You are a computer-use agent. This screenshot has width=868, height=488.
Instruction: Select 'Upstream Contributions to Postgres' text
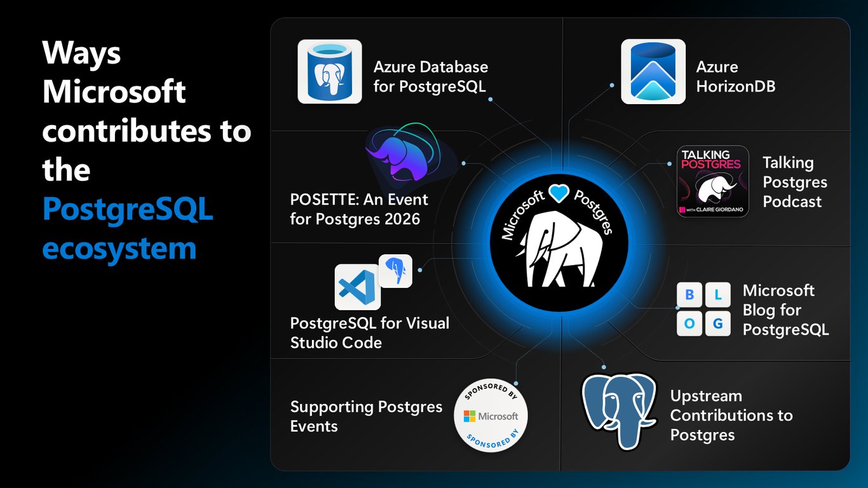(x=731, y=416)
